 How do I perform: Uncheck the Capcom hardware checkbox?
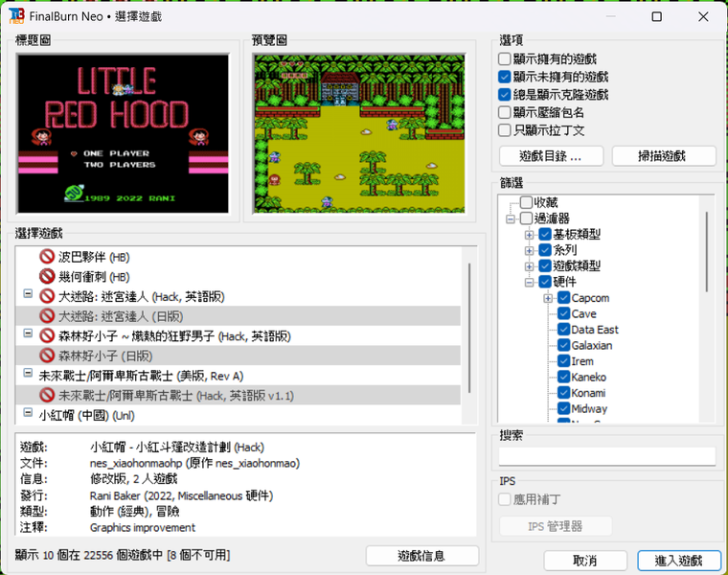(563, 298)
